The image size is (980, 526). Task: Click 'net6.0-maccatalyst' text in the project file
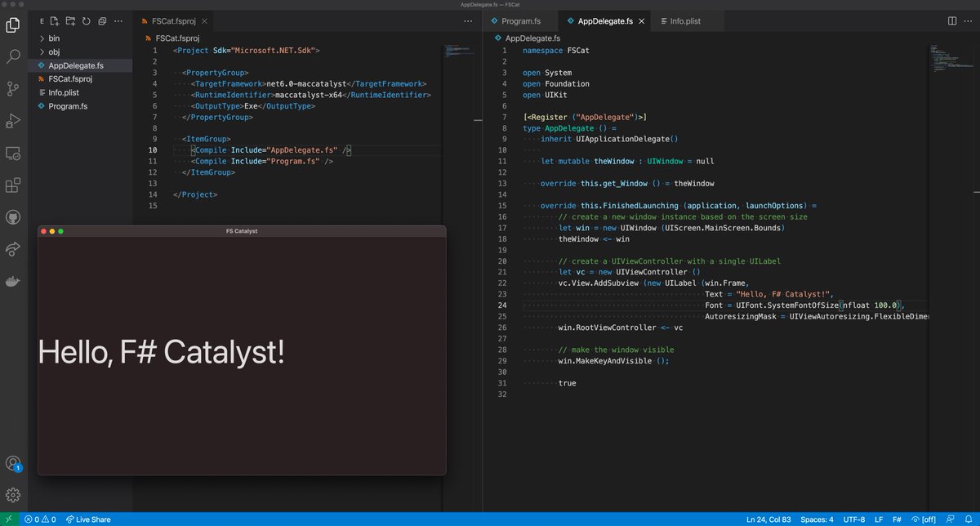[x=304, y=83]
